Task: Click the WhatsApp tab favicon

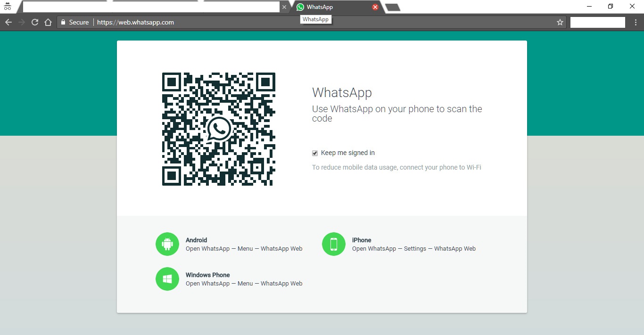Action: 300,7
